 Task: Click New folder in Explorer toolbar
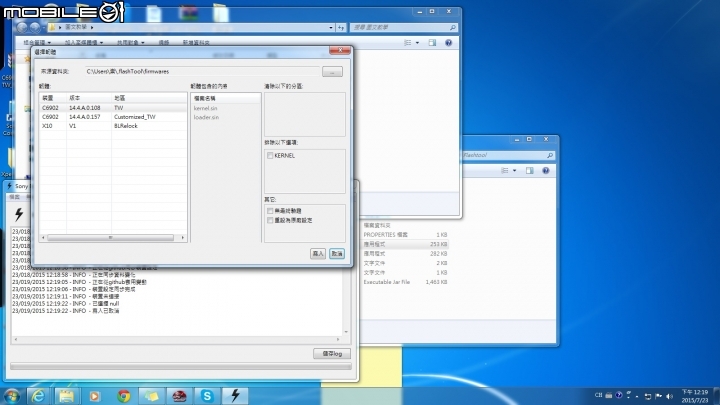point(196,43)
